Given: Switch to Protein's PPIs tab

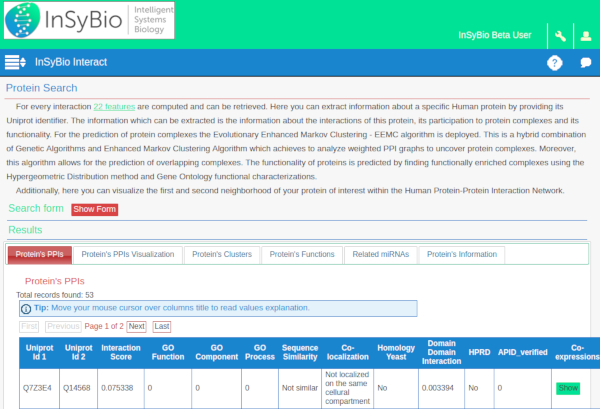Looking at the screenshot, I should pos(39,254).
